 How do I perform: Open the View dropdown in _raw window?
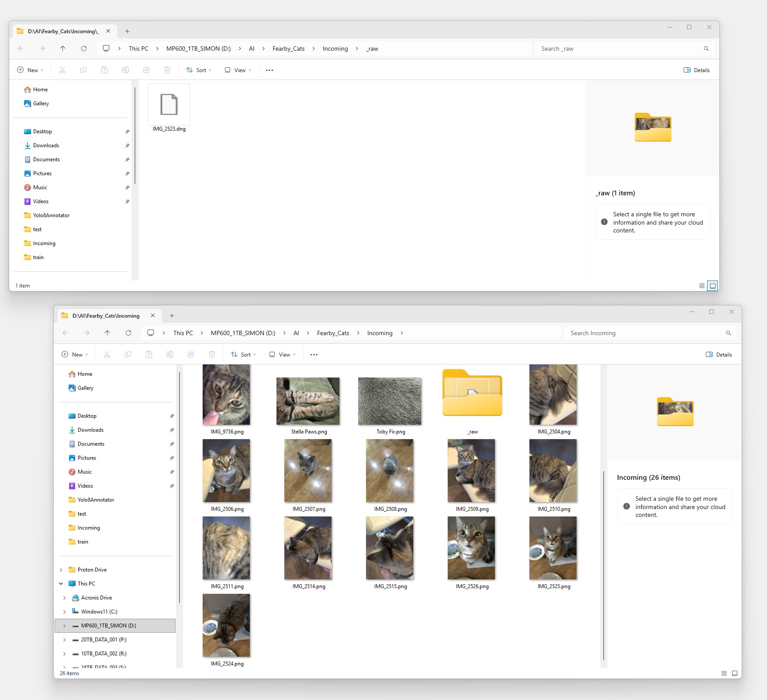click(x=238, y=70)
